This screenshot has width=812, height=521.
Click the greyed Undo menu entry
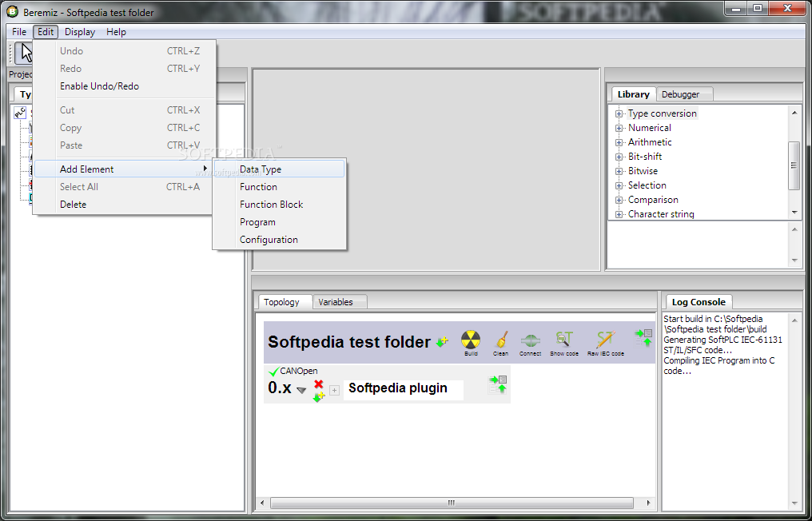[125, 51]
